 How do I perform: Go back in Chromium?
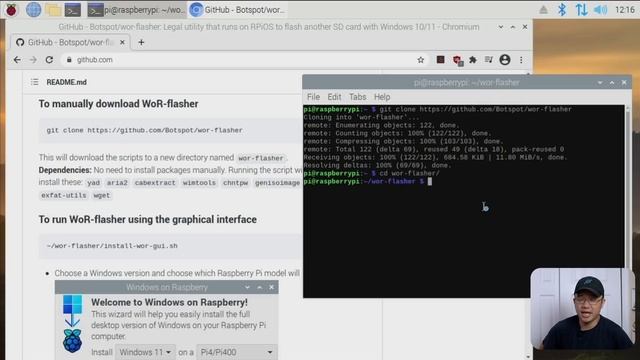point(17,60)
